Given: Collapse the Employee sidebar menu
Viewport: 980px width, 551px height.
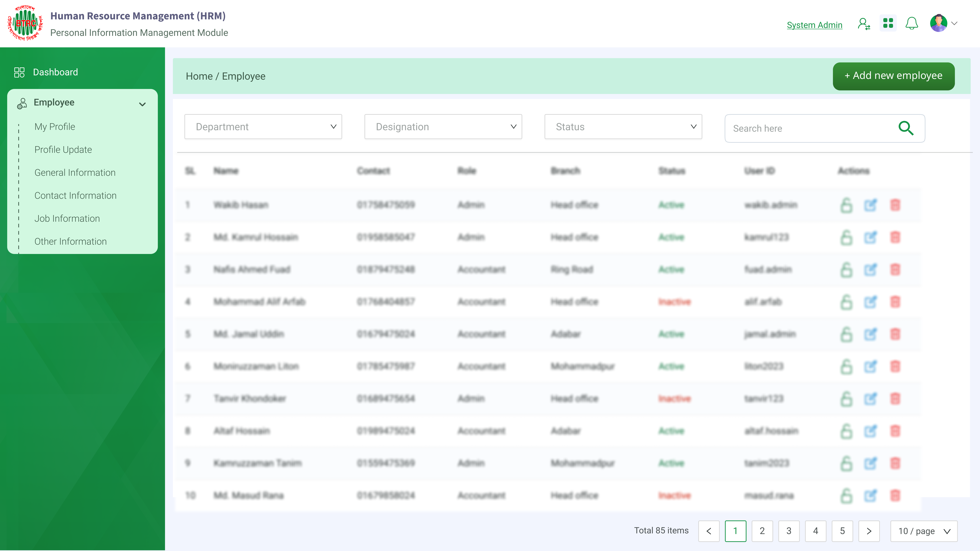Looking at the screenshot, I should click(x=142, y=104).
